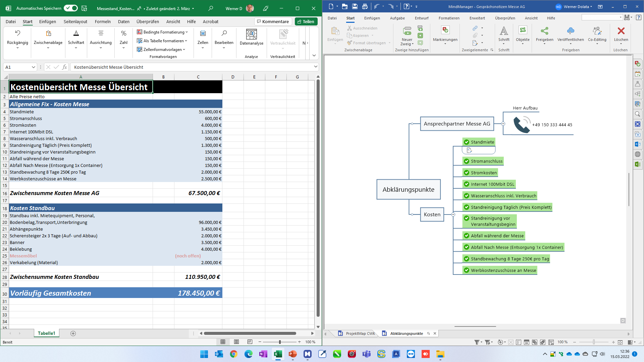
Task: Click the Veröffentlichen cloud icon
Action: point(571,31)
